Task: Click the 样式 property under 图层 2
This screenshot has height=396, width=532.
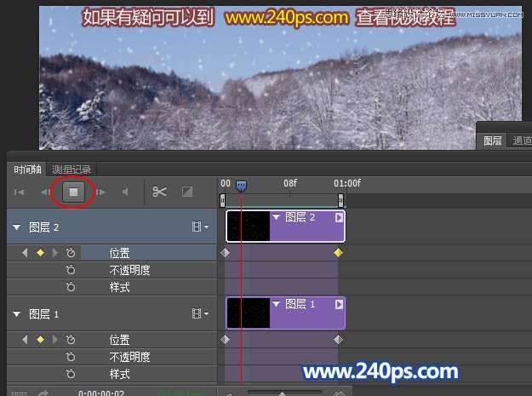Action: pyautogui.click(x=119, y=287)
